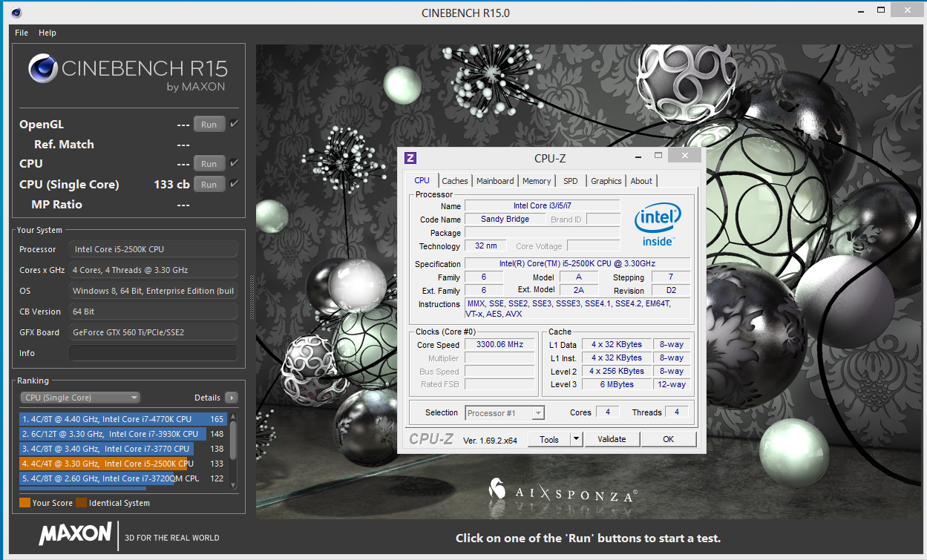Click the Cinebench sphere logo in the title bar
This screenshot has width=927, height=560.
click(x=16, y=13)
